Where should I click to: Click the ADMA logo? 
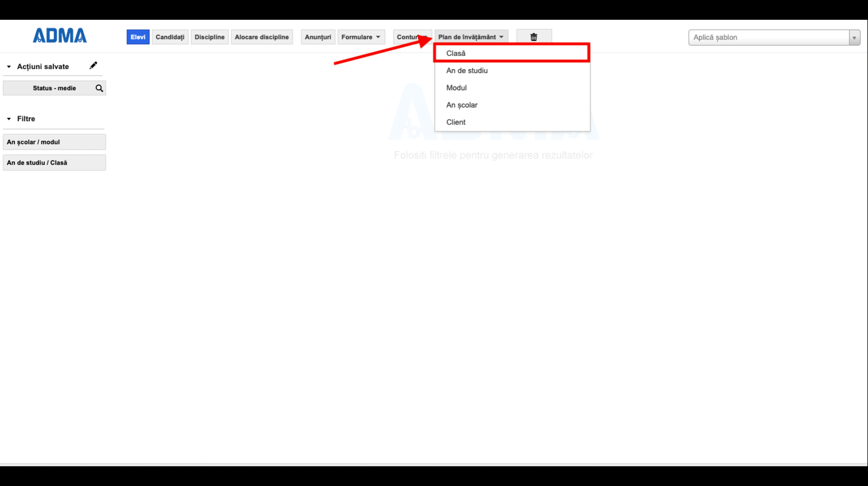point(60,36)
